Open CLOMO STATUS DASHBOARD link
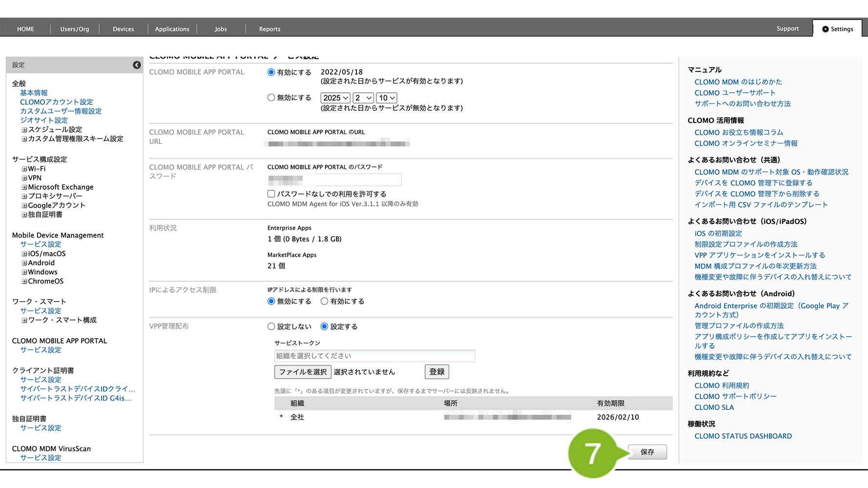The height and width of the screenshot is (488, 868). (743, 436)
